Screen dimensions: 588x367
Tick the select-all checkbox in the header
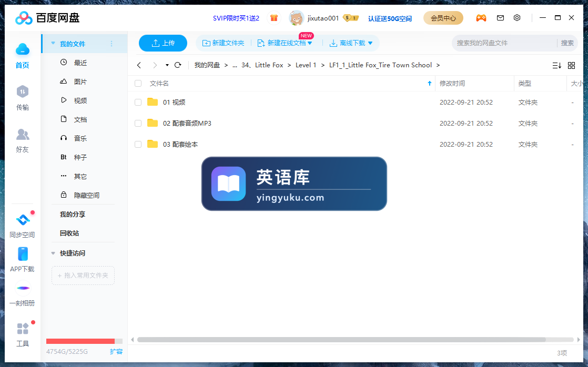pyautogui.click(x=138, y=83)
